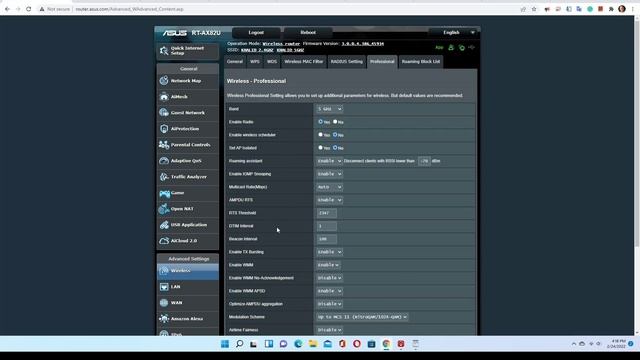Open Amazon Alexa sidebar icon
640x360 pixels.
point(164,319)
